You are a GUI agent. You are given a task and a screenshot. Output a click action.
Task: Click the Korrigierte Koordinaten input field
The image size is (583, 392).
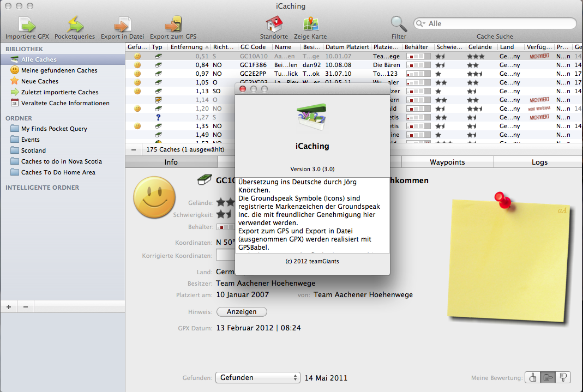click(x=225, y=255)
